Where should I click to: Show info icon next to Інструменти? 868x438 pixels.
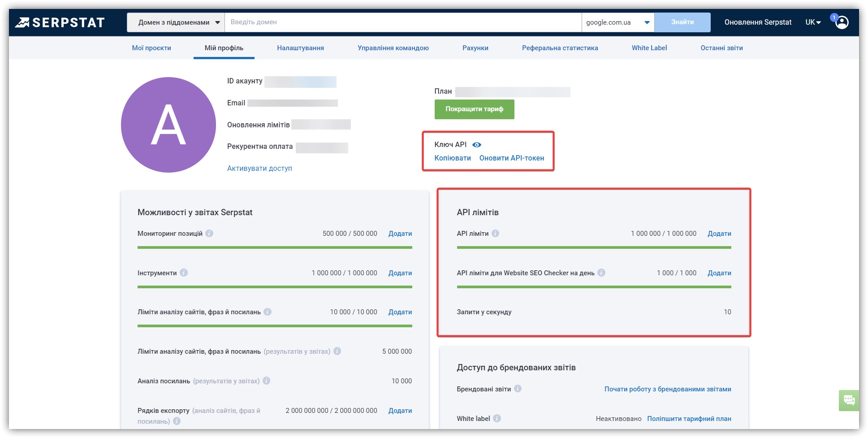(184, 273)
